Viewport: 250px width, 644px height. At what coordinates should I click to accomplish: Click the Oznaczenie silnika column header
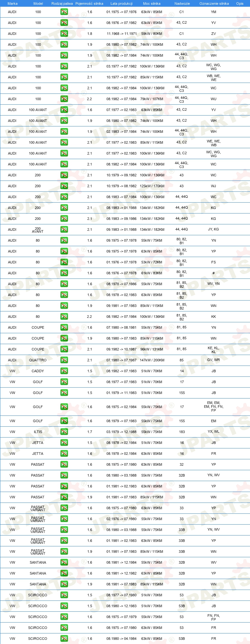pos(214,4)
